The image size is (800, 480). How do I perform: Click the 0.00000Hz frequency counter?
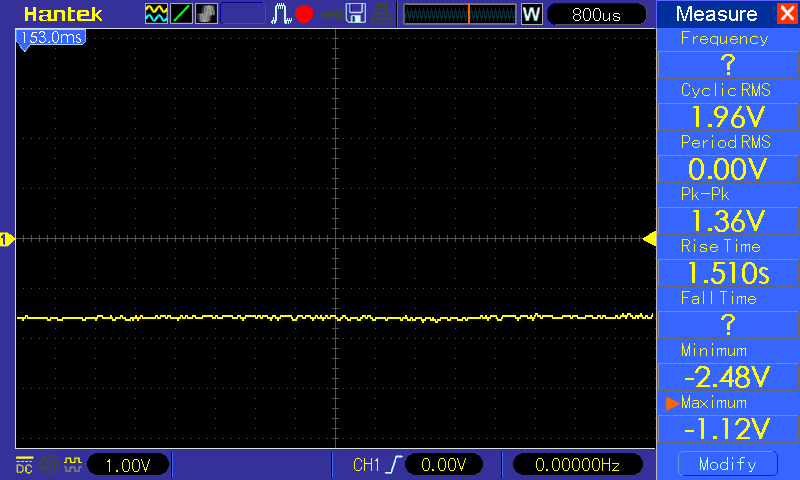pos(577,465)
